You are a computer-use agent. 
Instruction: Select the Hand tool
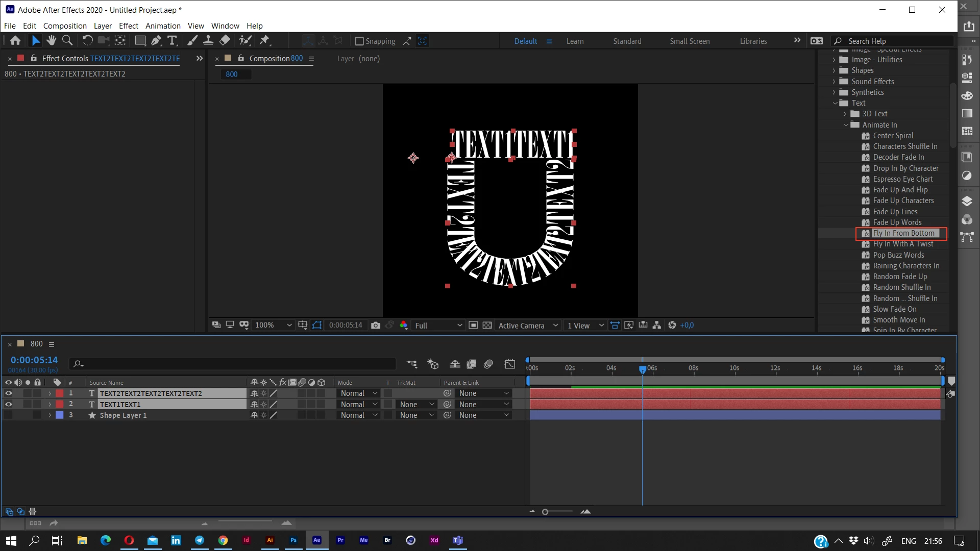click(x=51, y=40)
